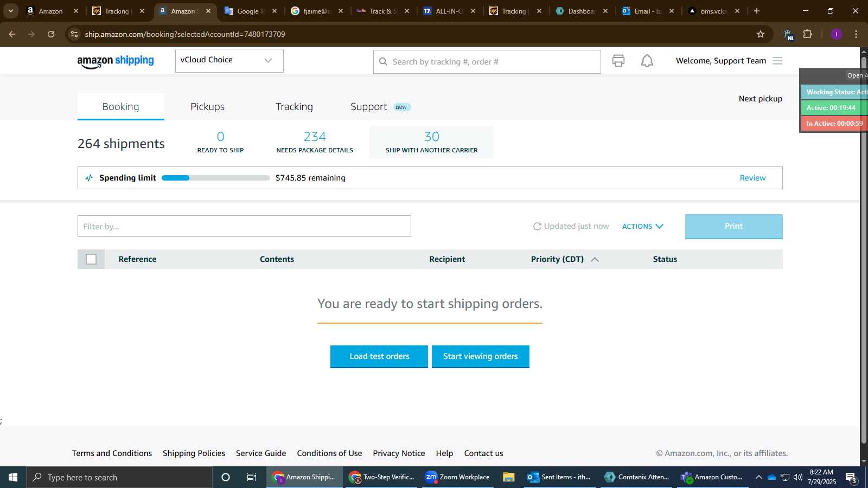The width and height of the screenshot is (868, 488).
Task: Open the Service Guide footer link
Action: pyautogui.click(x=261, y=453)
